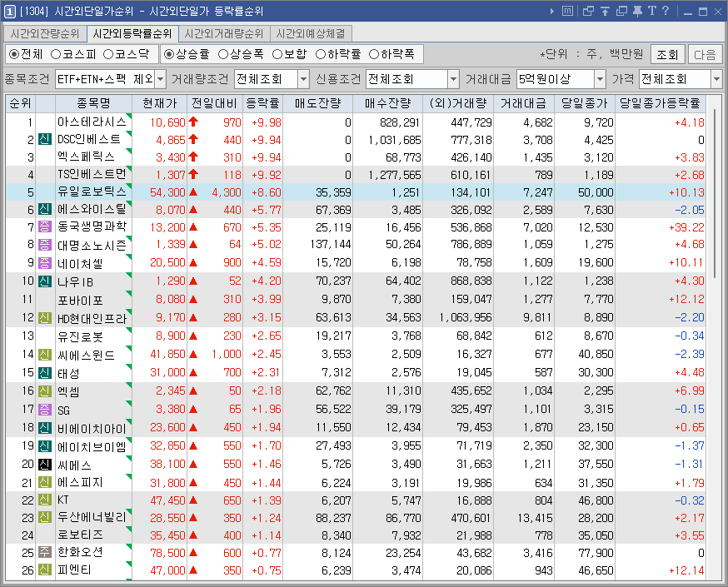Click the pin icon in title bar
The width and height of the screenshot is (728, 587).
click(637, 11)
